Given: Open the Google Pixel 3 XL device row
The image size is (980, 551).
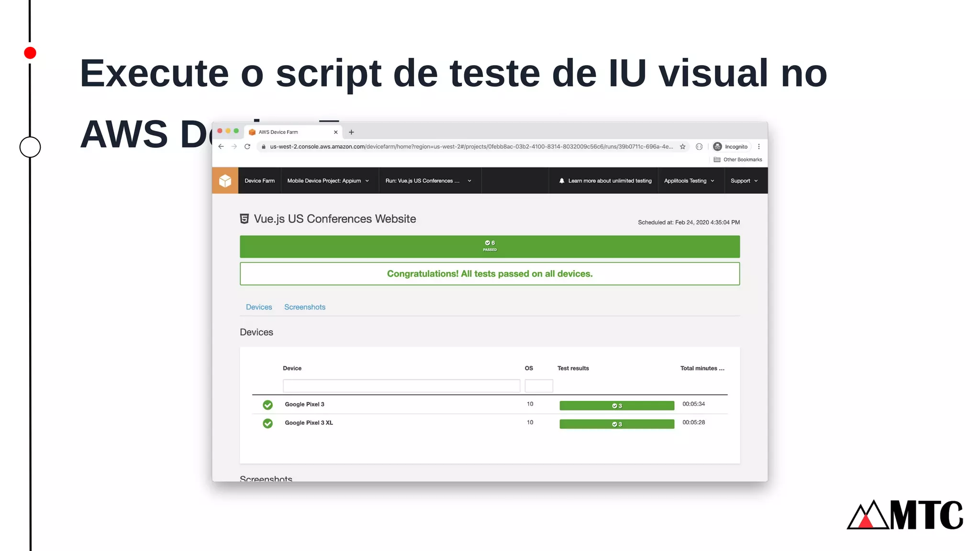Looking at the screenshot, I should click(490, 423).
